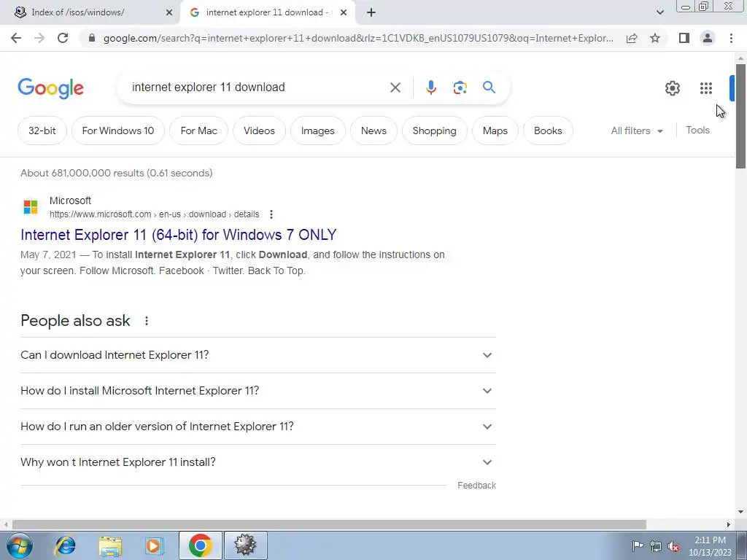Switch to Maps results
Viewport: 747px width, 560px height.
click(x=495, y=131)
